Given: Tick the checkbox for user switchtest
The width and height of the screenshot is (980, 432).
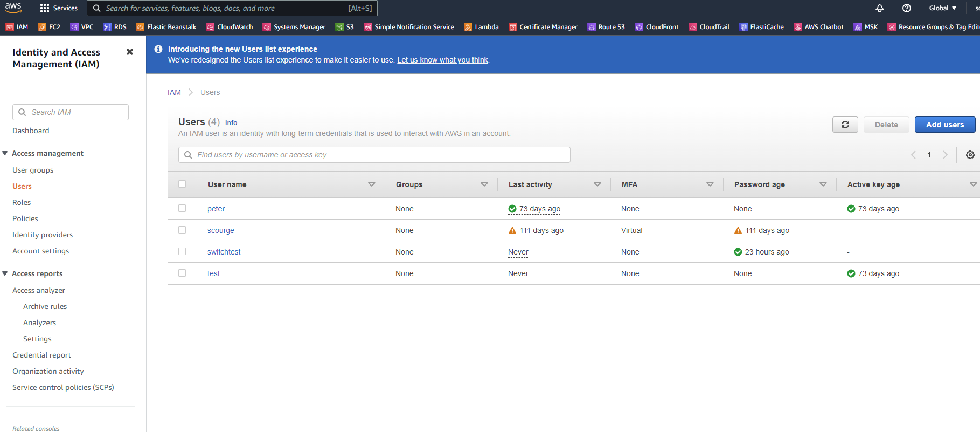Looking at the screenshot, I should (182, 251).
